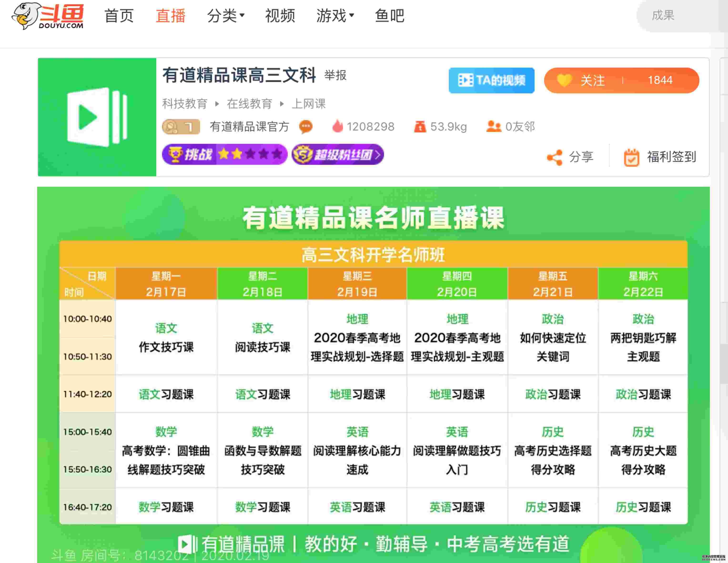
Task: Select the 星期四 2月20日 column header
Action: (457, 284)
